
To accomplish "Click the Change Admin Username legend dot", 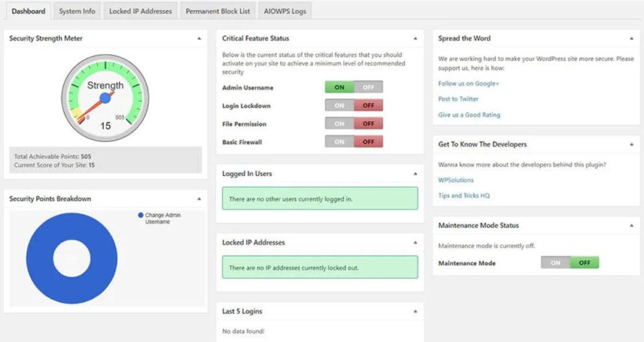I will point(140,215).
